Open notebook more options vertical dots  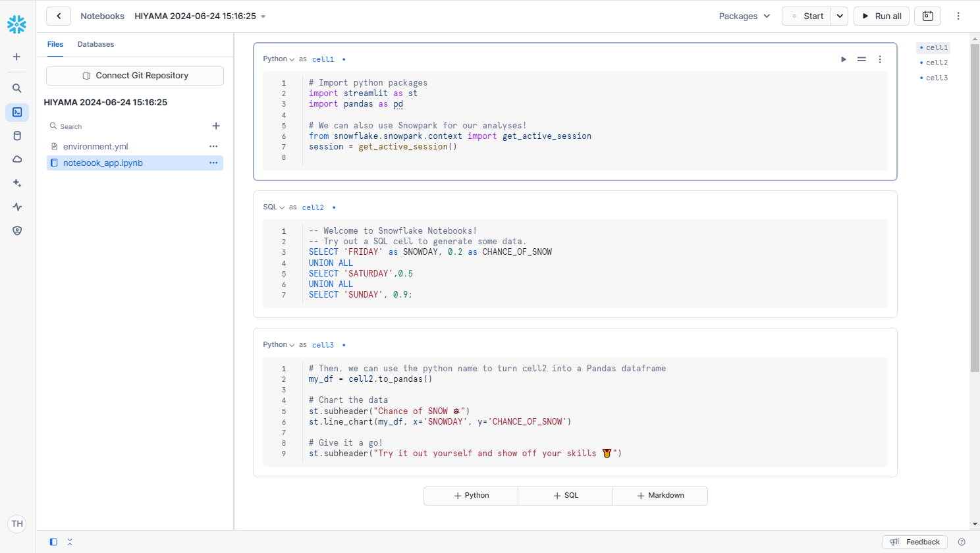(958, 16)
